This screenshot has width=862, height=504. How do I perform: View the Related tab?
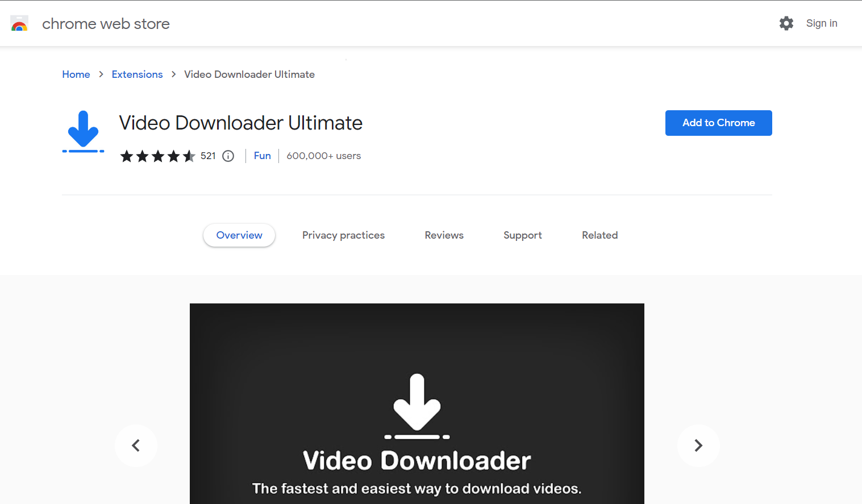coord(599,235)
